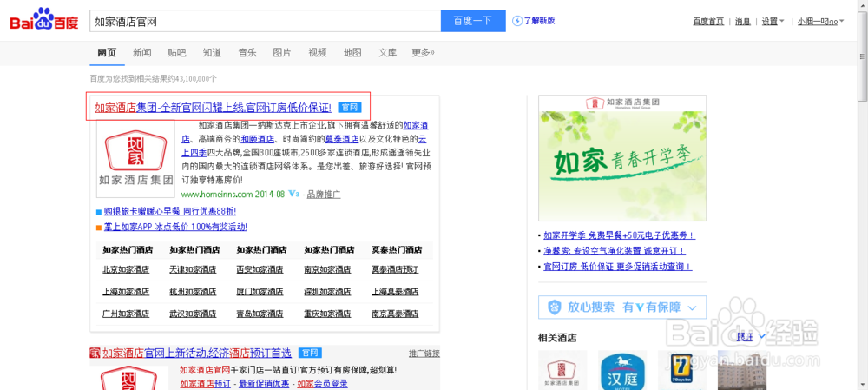Click the Baidu logo
This screenshot has height=390, width=868.
44,21
